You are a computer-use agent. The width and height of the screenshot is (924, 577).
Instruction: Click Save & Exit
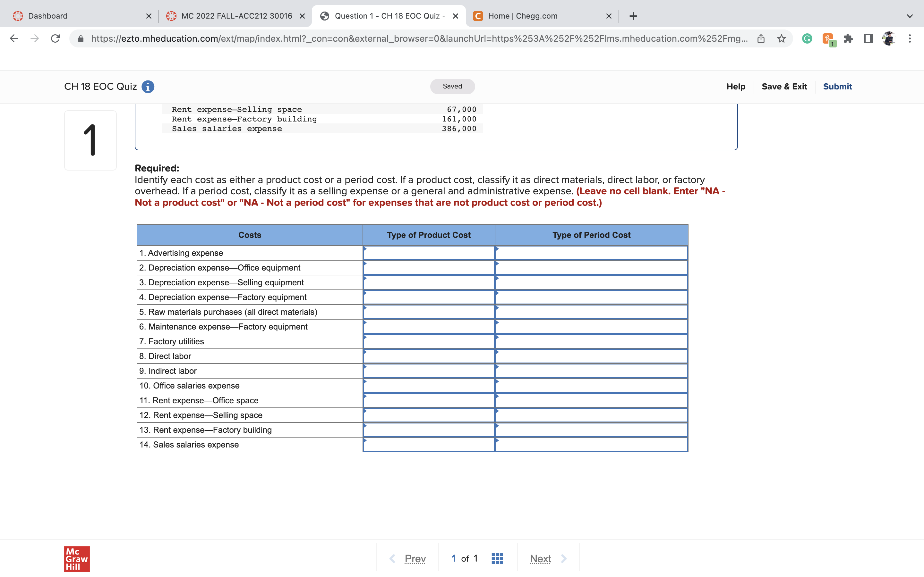pos(784,86)
